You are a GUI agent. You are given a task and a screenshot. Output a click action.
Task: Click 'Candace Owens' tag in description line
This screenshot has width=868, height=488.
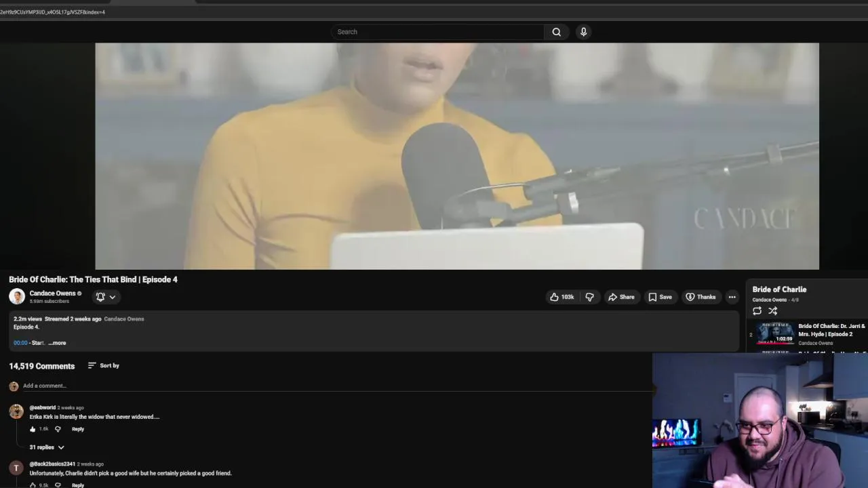point(124,319)
